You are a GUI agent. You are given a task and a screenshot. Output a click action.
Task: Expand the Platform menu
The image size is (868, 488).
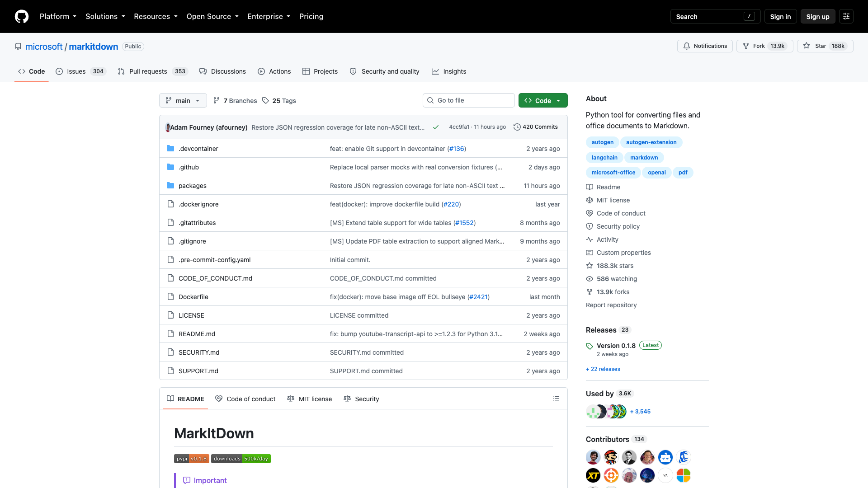(58, 16)
